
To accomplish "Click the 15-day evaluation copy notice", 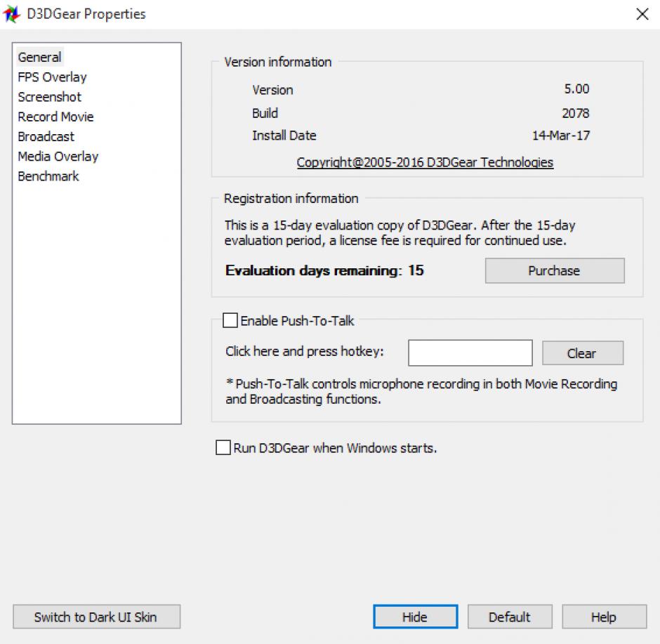I will (400, 232).
